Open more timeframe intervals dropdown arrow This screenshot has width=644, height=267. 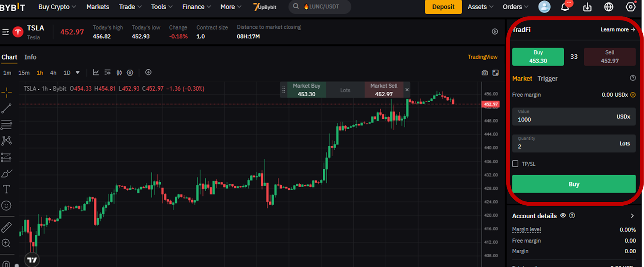coord(78,73)
